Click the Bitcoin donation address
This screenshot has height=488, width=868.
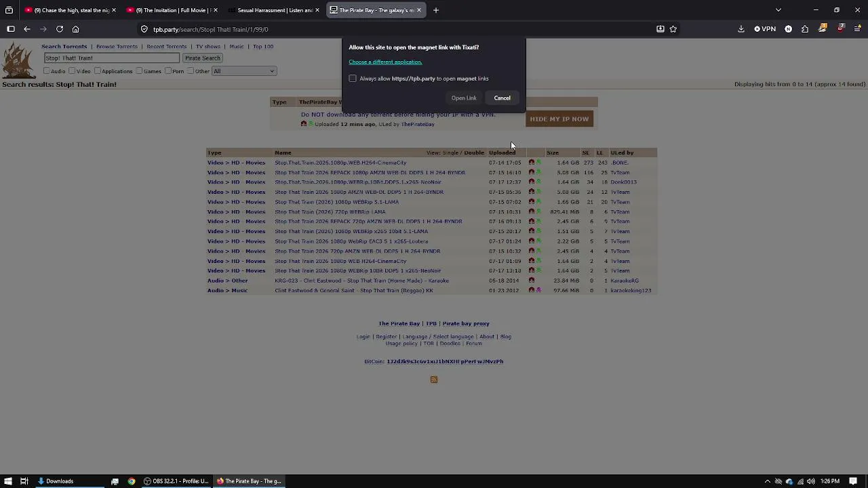point(445,362)
